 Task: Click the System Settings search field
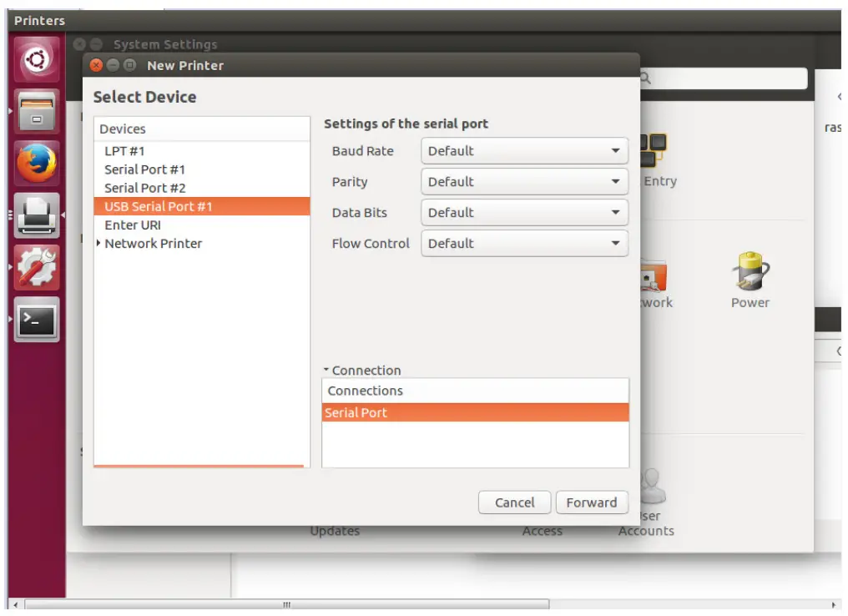coord(724,78)
